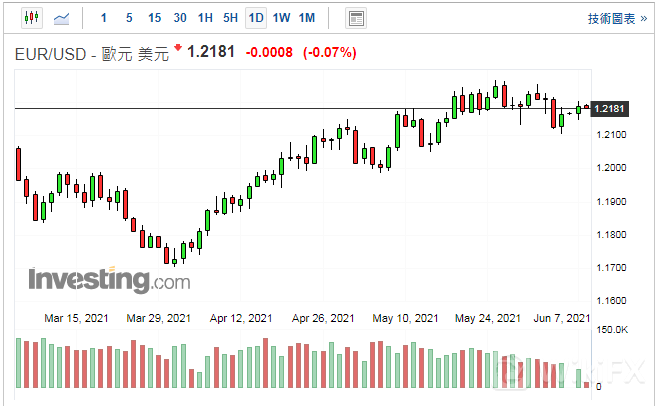Screen dimensions: 656x406
Task: Switch to the 1W weekly timeframe
Action: coord(282,18)
